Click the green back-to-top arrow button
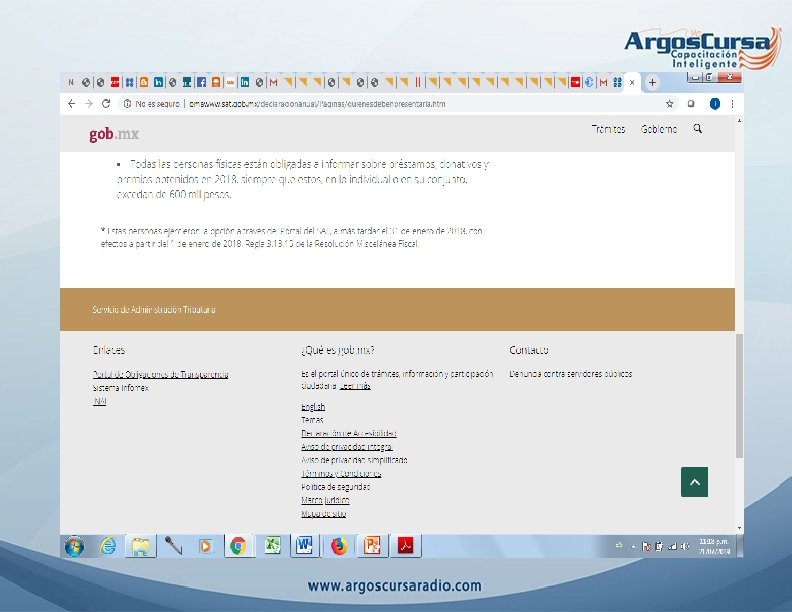The image size is (792, 612). coord(694,482)
